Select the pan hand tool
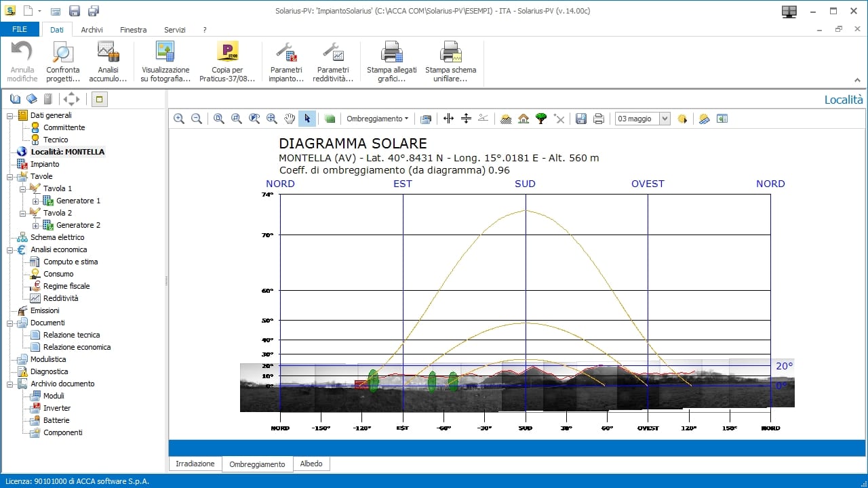Image resolution: width=868 pixels, height=488 pixels. click(x=290, y=119)
